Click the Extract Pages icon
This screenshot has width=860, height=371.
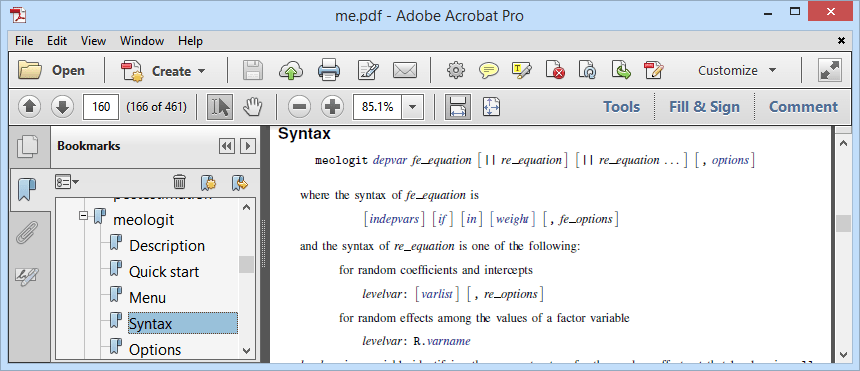pyautogui.click(x=621, y=70)
